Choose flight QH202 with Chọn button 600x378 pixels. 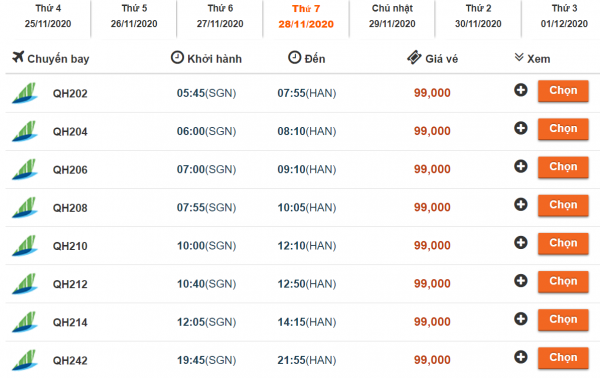coord(563,91)
